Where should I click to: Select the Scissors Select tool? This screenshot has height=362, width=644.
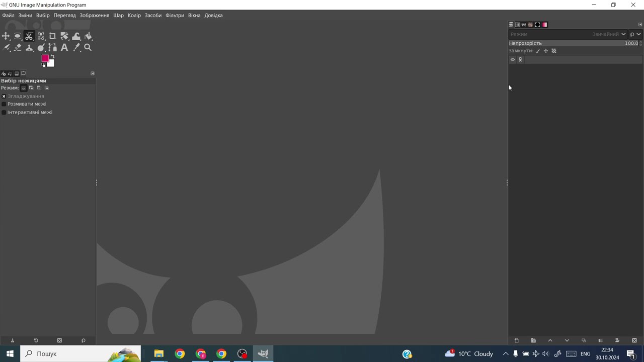[x=29, y=36]
